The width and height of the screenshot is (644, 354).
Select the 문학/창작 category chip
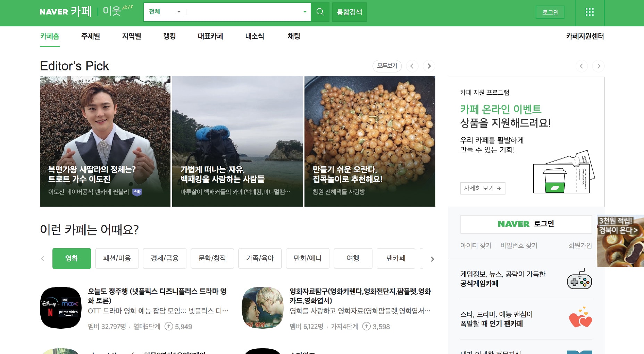coord(212,258)
